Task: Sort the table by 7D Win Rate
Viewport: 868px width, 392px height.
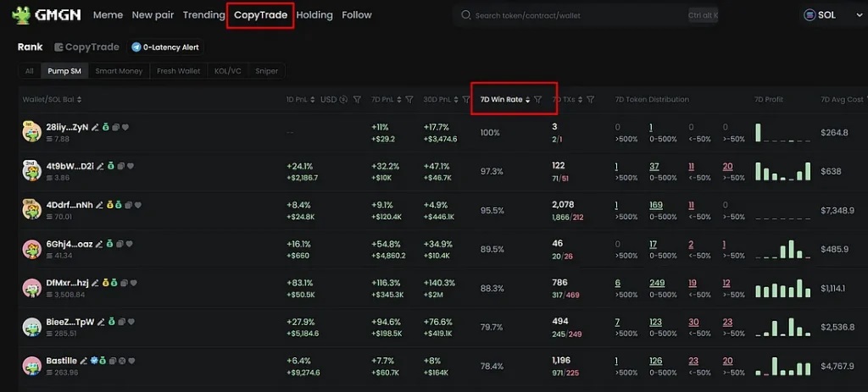Action: tap(527, 100)
